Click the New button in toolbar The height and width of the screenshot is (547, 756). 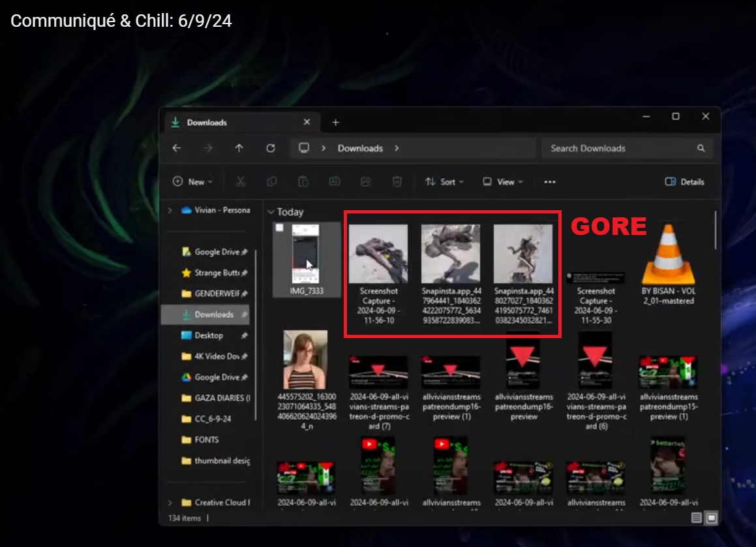click(x=192, y=182)
